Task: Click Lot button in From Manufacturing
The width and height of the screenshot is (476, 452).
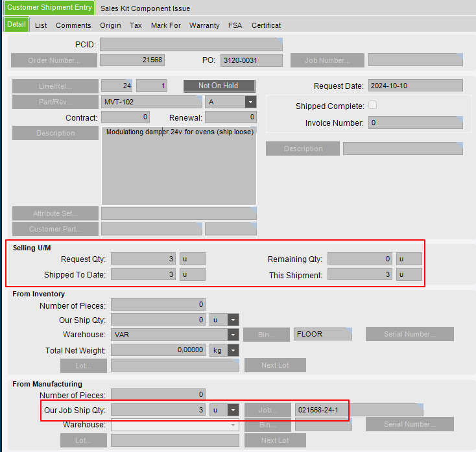Action: (84, 440)
